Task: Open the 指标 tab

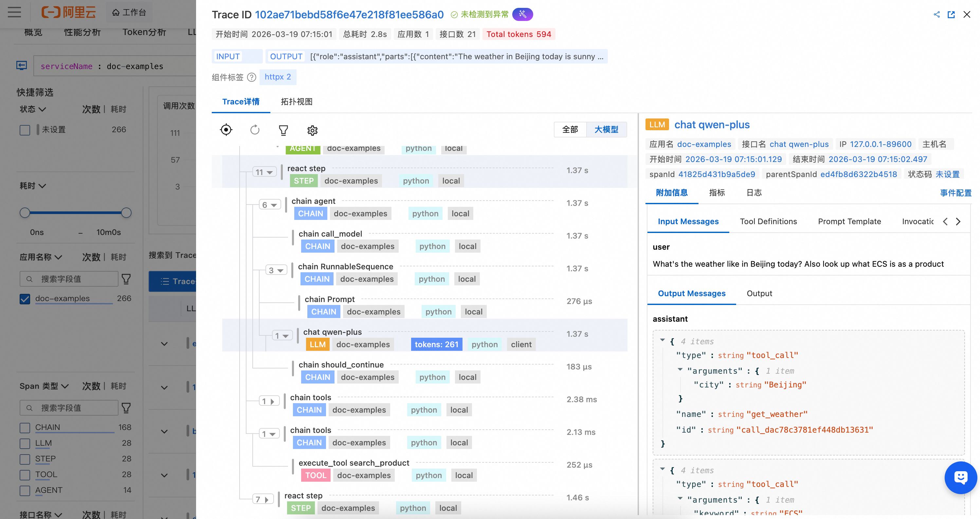Action: click(717, 193)
